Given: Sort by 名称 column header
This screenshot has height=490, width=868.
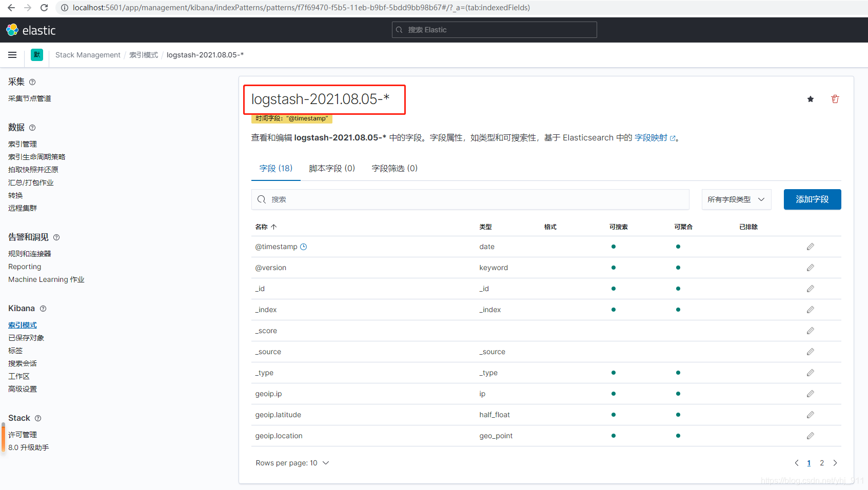Looking at the screenshot, I should click(266, 227).
